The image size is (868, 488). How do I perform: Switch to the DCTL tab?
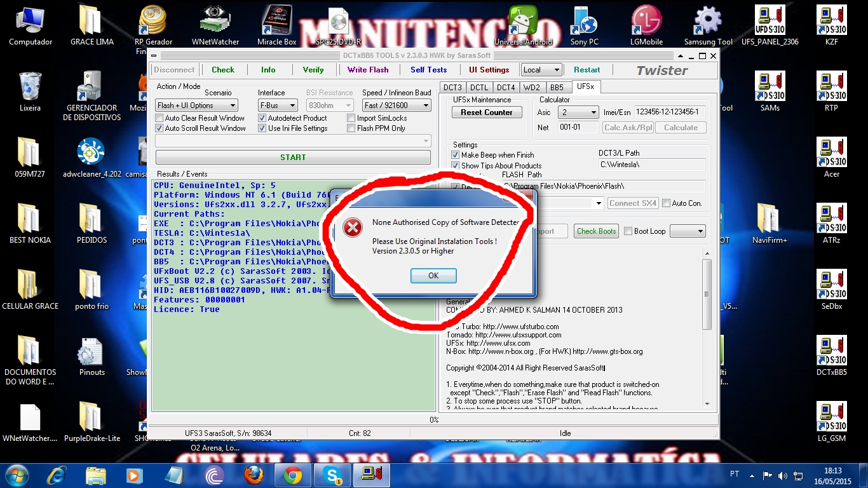point(479,88)
